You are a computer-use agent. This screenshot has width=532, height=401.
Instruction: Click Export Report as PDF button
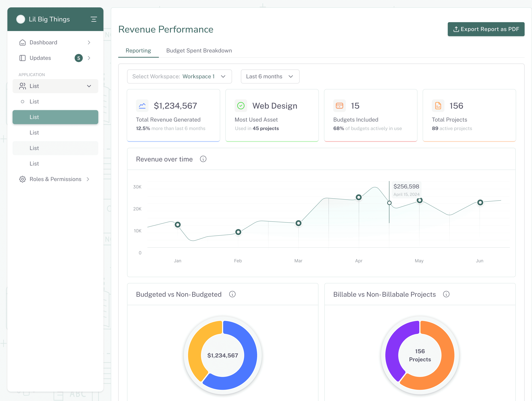(x=486, y=29)
